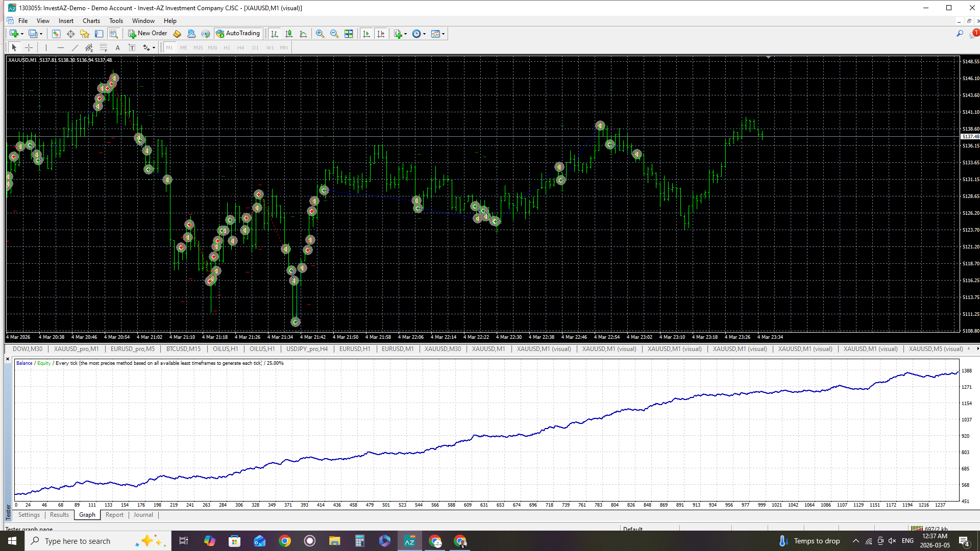Zoom out of the chart

[334, 34]
